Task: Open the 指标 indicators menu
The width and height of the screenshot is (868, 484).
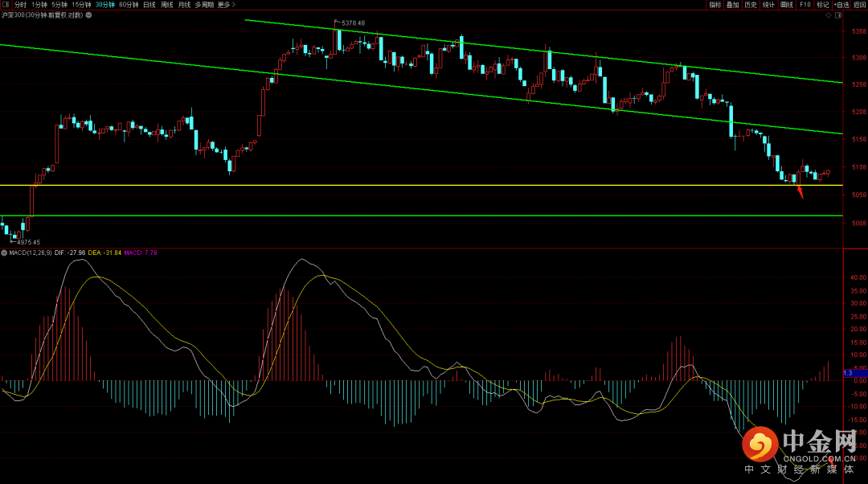Action: point(714,5)
